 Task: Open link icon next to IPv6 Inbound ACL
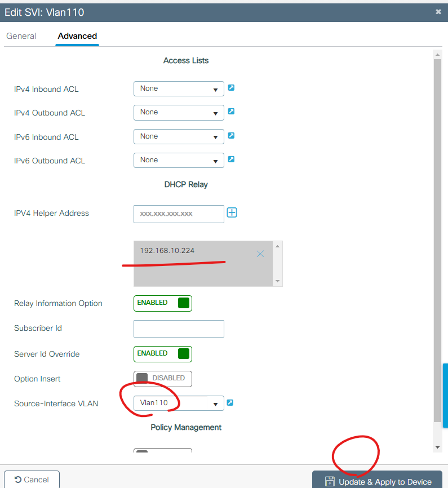click(231, 136)
